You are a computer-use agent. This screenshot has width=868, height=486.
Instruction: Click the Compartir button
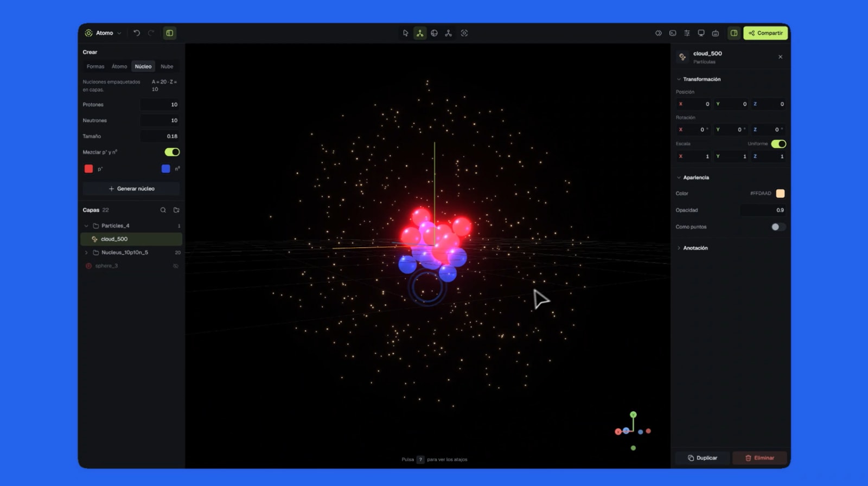pyautogui.click(x=765, y=33)
